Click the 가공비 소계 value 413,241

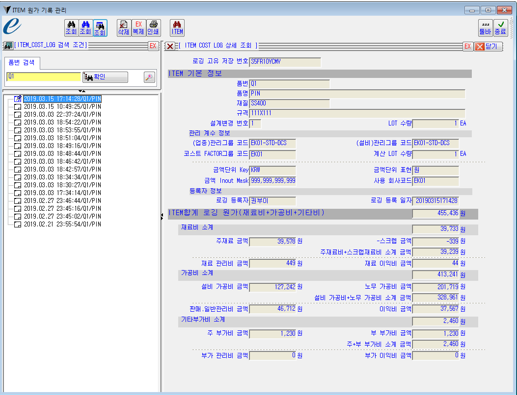436,275
